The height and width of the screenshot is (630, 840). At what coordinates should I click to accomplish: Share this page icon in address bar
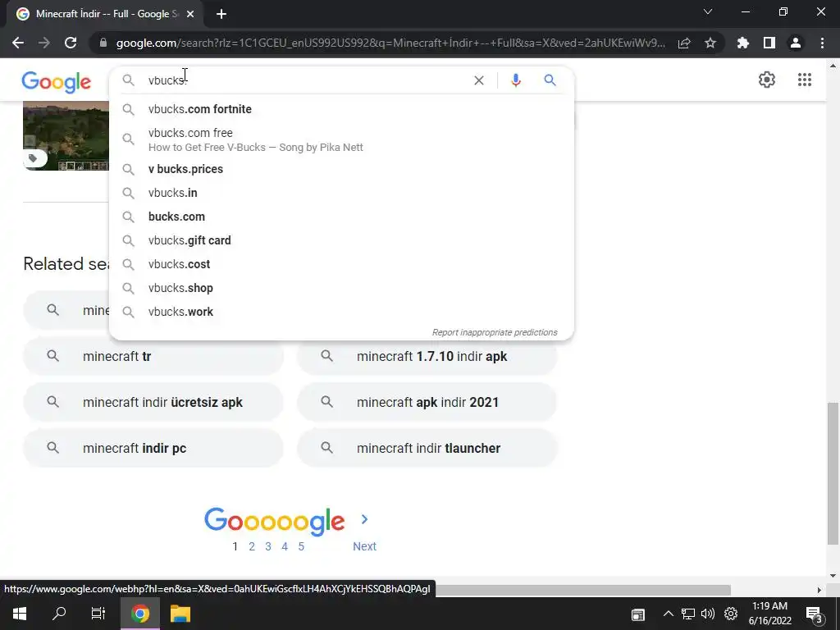point(684,43)
